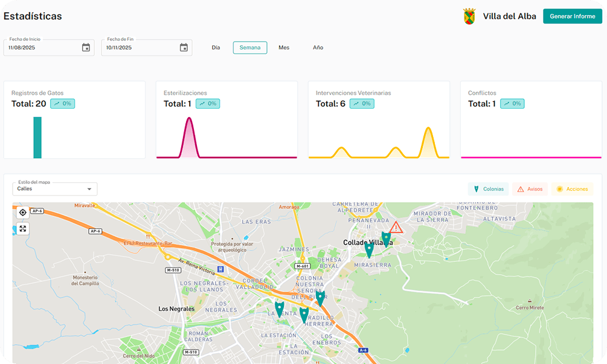Toggle the Avisos map layer

pos(530,189)
